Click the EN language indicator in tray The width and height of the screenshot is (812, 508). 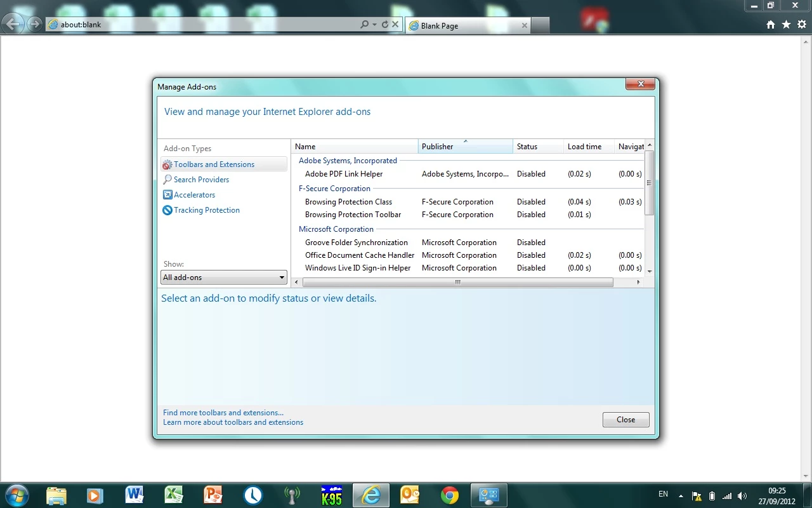(663, 494)
